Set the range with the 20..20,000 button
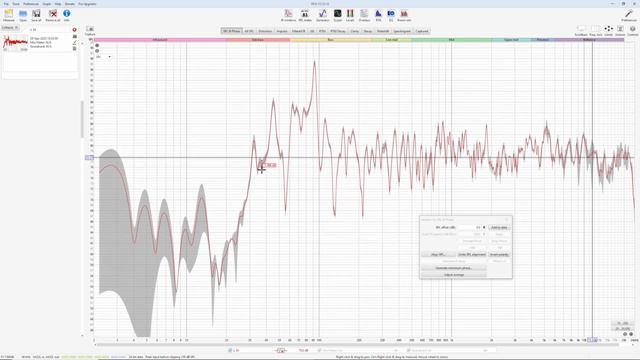 point(622,329)
